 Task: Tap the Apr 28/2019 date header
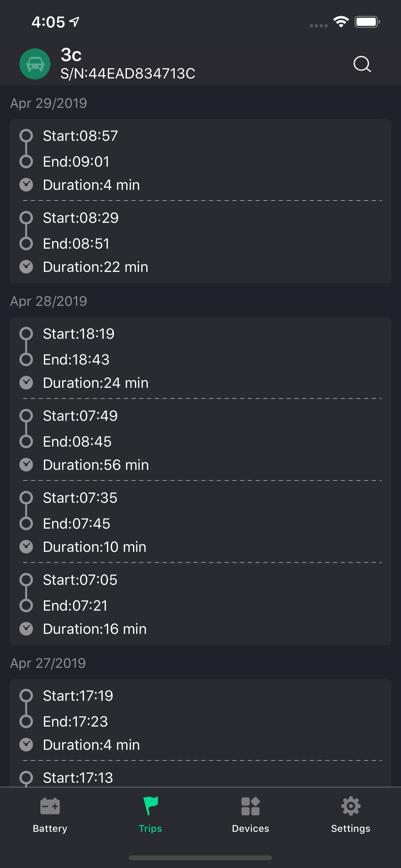pos(48,301)
